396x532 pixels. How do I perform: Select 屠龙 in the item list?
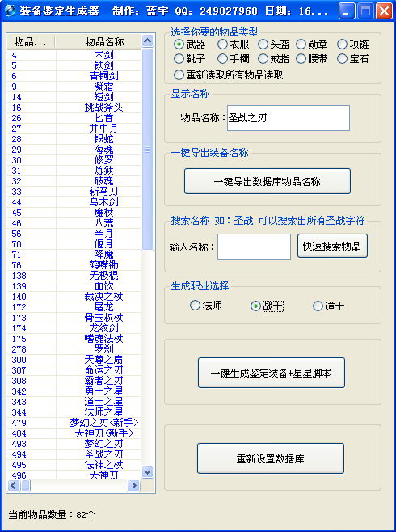pyautogui.click(x=74, y=307)
